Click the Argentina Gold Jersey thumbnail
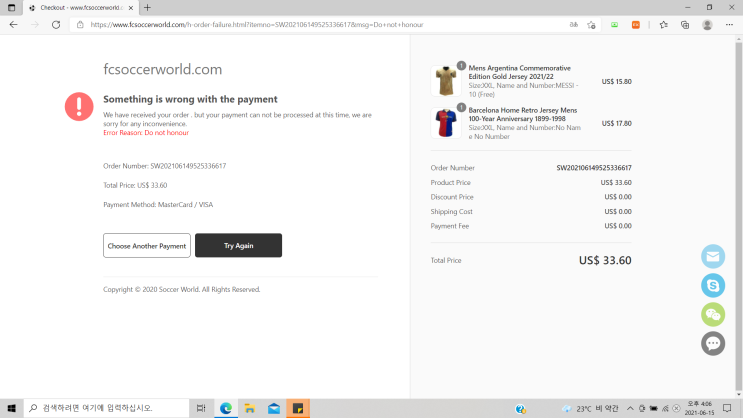The width and height of the screenshot is (743, 418). [x=446, y=81]
